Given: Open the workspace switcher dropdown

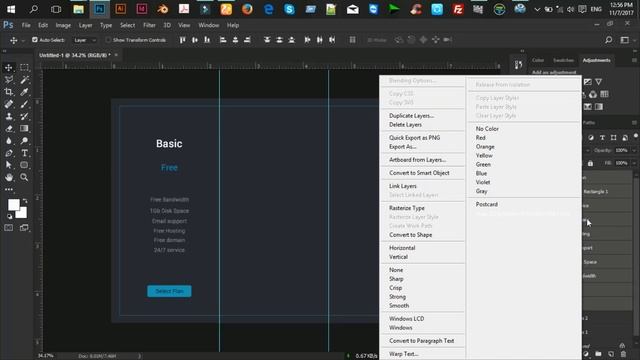Looking at the screenshot, I should (627, 40).
